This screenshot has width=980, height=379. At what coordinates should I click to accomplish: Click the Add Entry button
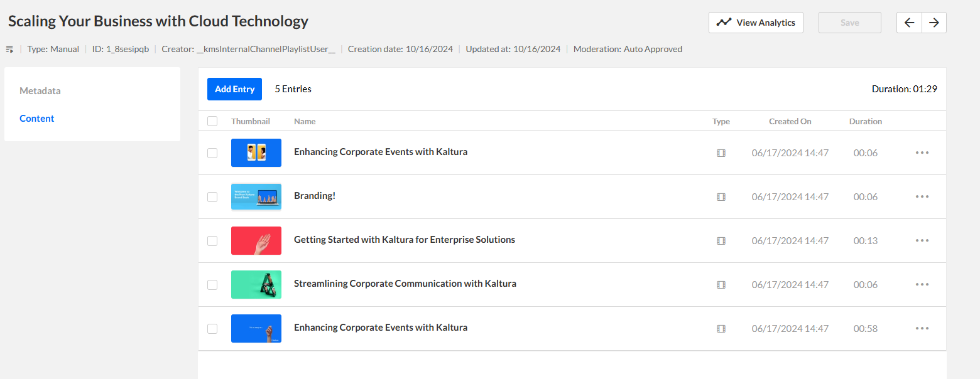(234, 89)
